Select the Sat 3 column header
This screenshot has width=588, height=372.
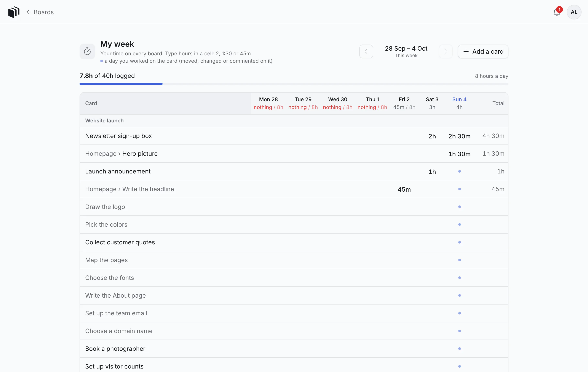pos(432,103)
